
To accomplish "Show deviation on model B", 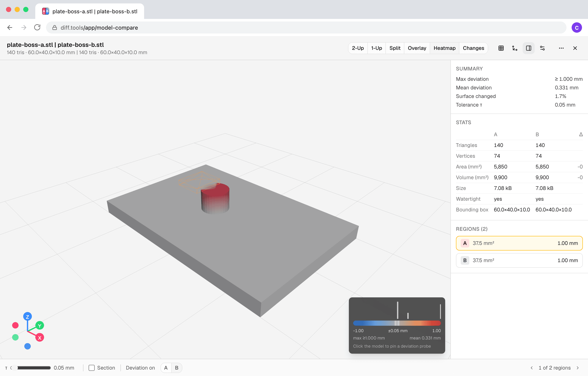I will [177, 368].
